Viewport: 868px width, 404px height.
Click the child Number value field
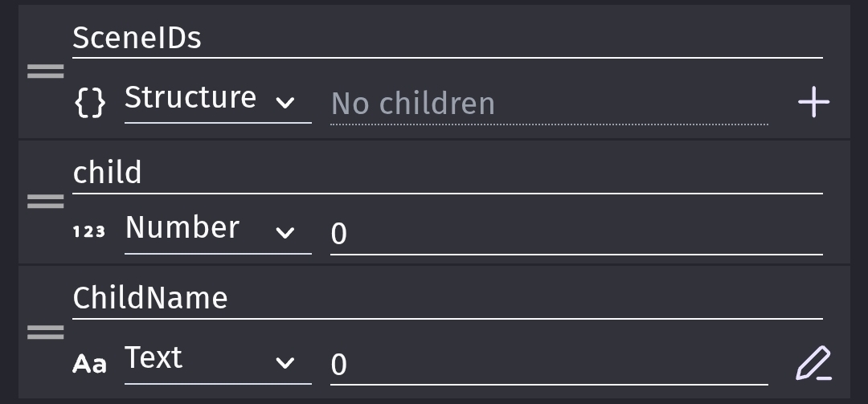click(575, 234)
